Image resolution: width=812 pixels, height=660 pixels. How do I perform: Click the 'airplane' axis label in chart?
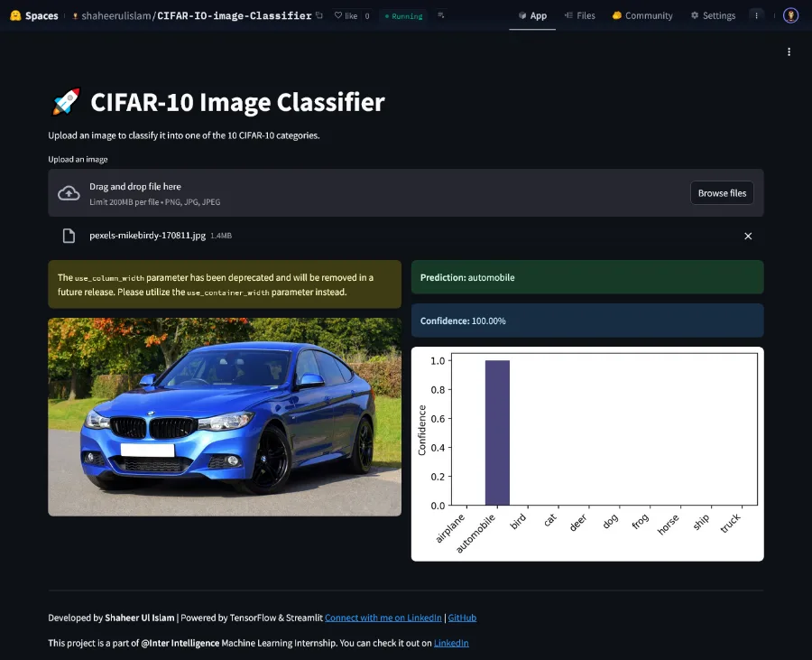(450, 528)
